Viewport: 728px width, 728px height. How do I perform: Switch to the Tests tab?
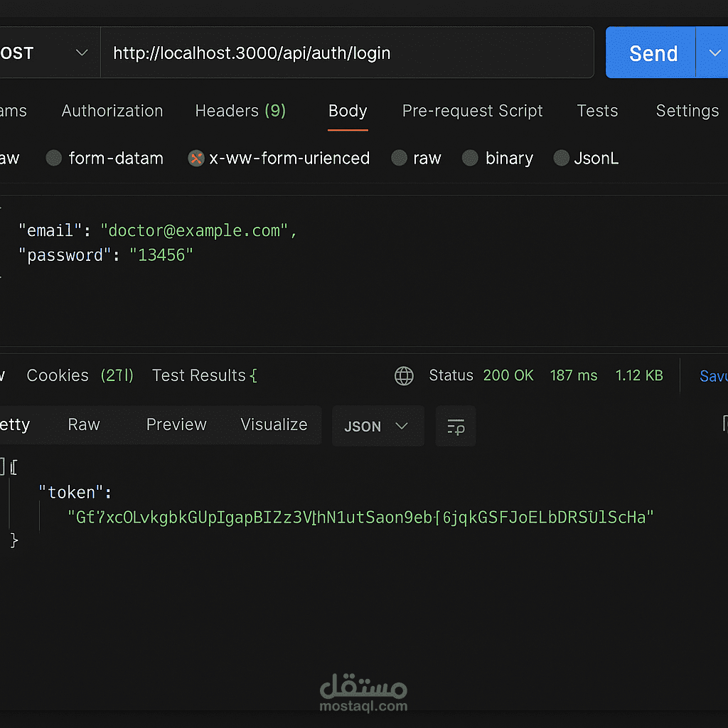pyautogui.click(x=597, y=111)
